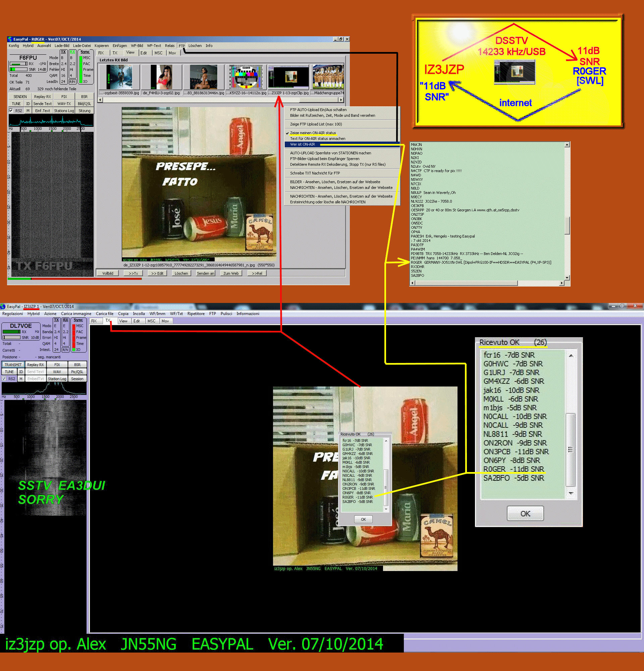Click the M button next to RS2 in upper window
This screenshot has width=644, height=671.
coord(28,111)
